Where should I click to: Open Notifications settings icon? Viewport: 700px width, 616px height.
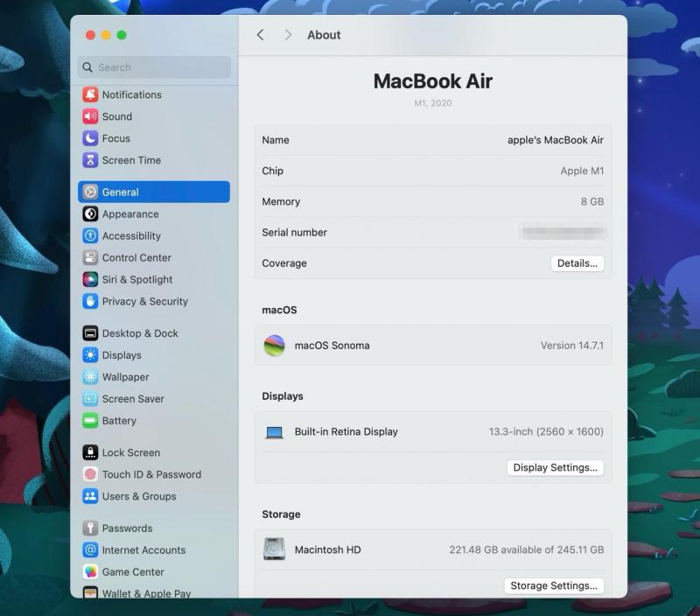90,94
